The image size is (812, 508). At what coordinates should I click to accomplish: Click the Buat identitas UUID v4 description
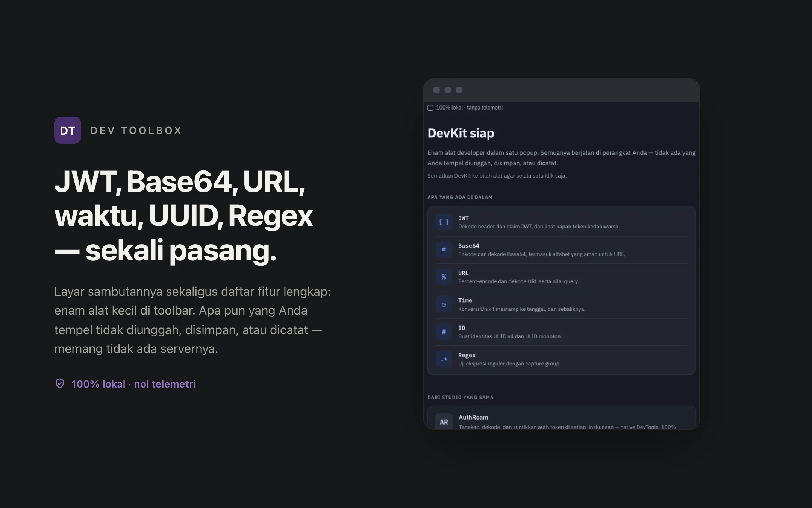pos(510,336)
